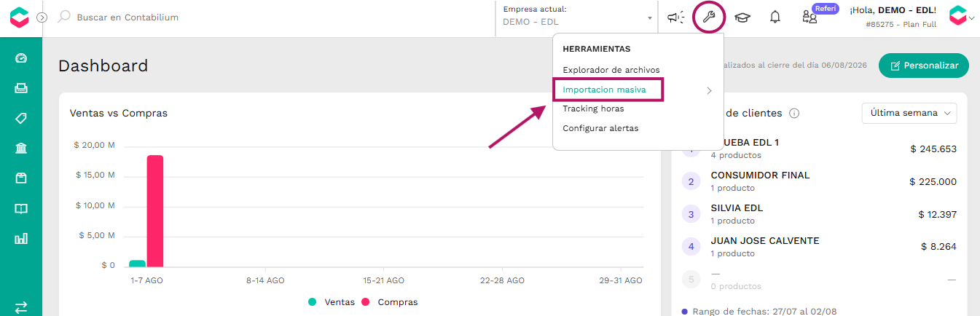
Task: Open the dashboard gauge sidebar icon
Action: 21,58
